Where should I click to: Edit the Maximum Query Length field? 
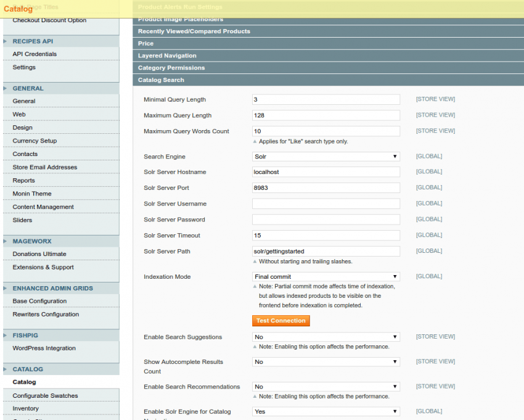pyautogui.click(x=326, y=115)
